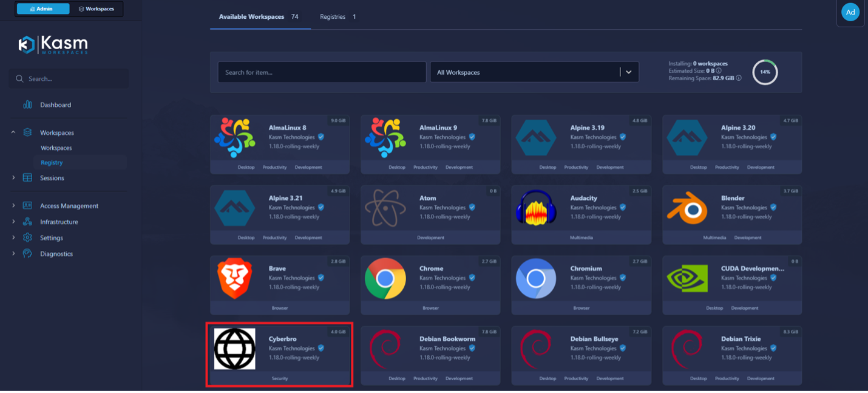Select the Registry submenu item
Screen dimensions: 868x393
click(52, 162)
